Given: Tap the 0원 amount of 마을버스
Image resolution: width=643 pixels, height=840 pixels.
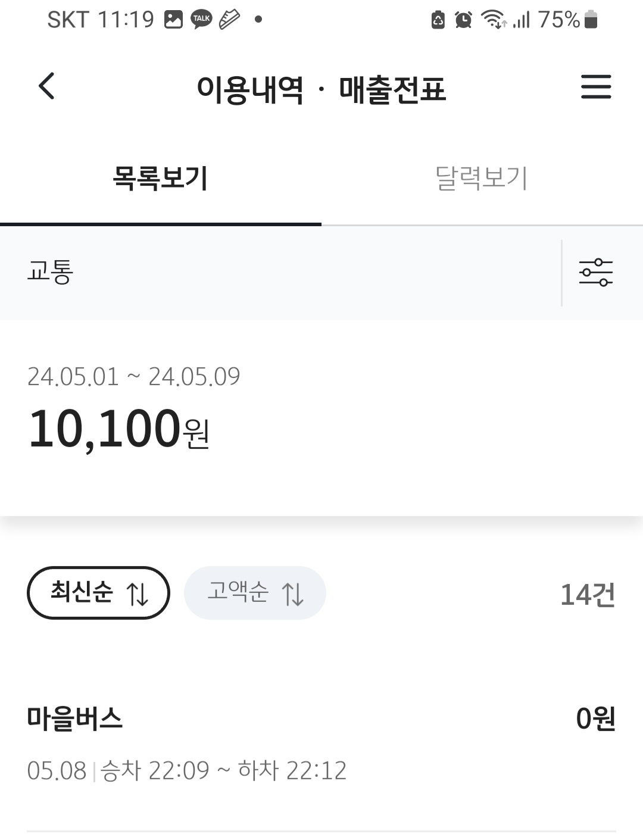Looking at the screenshot, I should (x=595, y=719).
